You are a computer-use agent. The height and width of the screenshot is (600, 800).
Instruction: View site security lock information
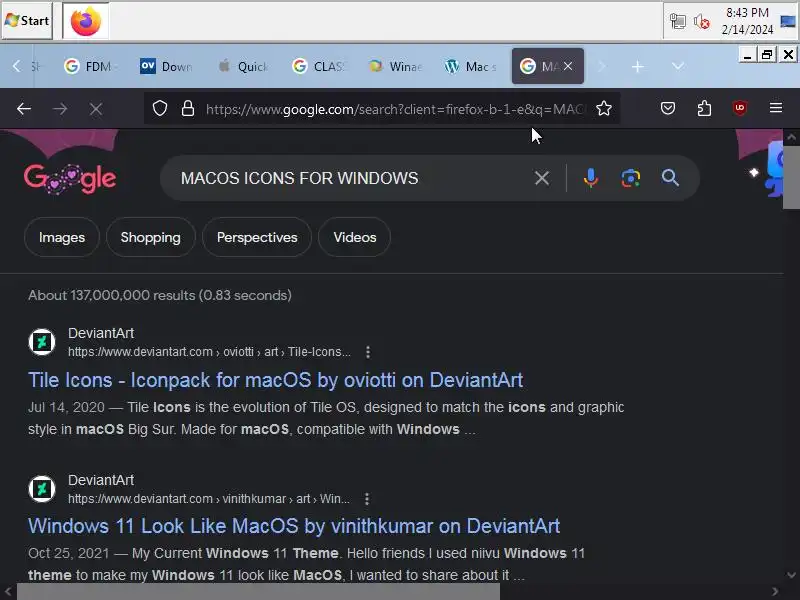[188, 109]
